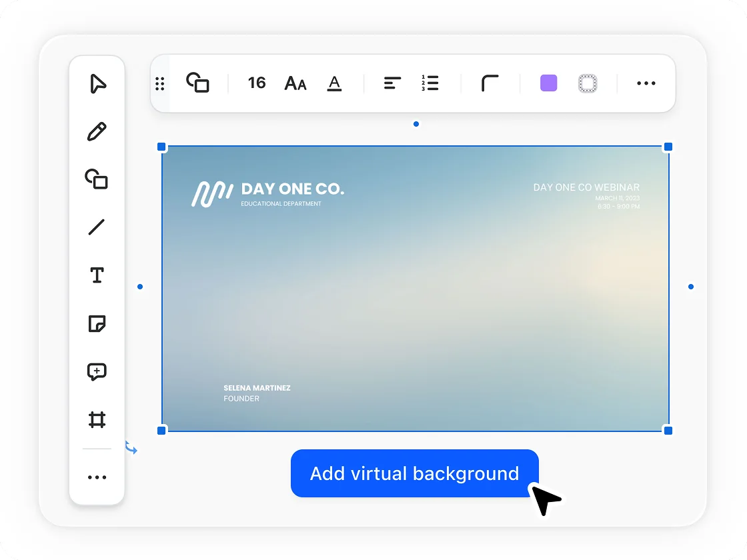Toggle numbered list formatting
The height and width of the screenshot is (560, 747).
click(430, 83)
